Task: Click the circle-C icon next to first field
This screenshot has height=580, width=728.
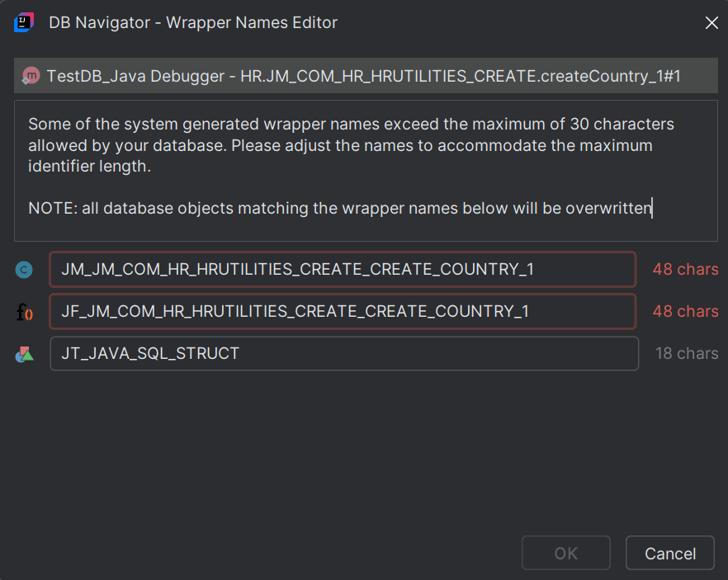Action: tap(24, 269)
